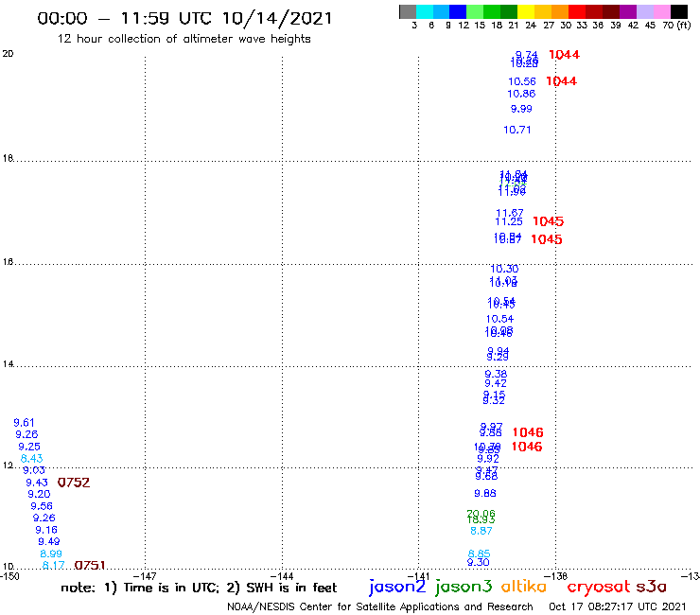
Task: Click the timestamp 'Oct 17 08:27:17 UTC 2021'
Action: click(618, 606)
